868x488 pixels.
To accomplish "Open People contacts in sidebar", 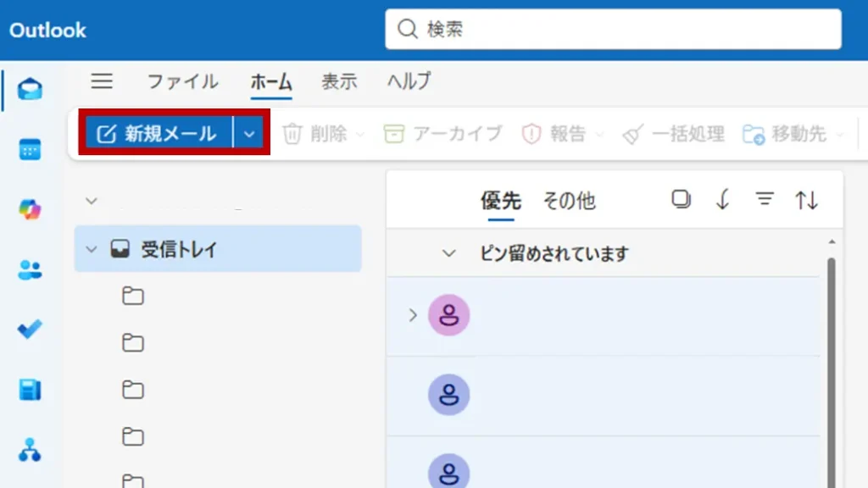I will coord(31,270).
